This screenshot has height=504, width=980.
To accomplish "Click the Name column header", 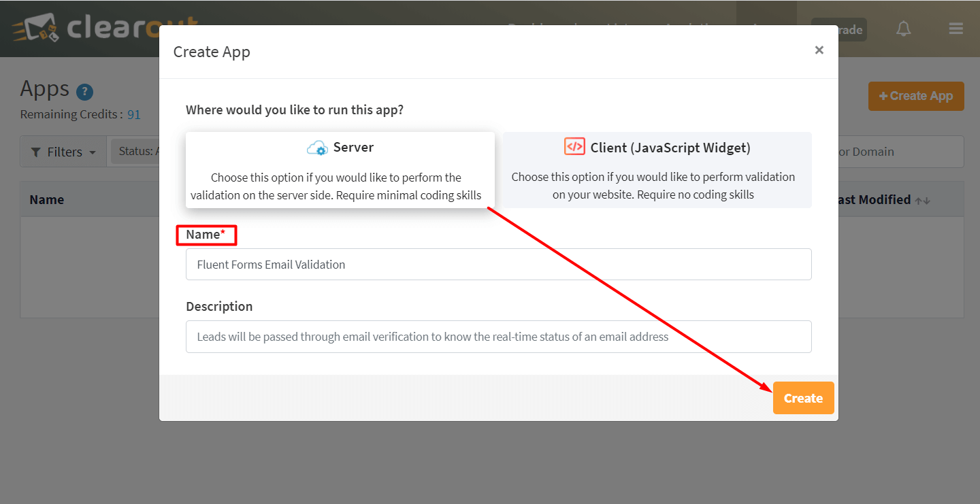I will pos(46,199).
